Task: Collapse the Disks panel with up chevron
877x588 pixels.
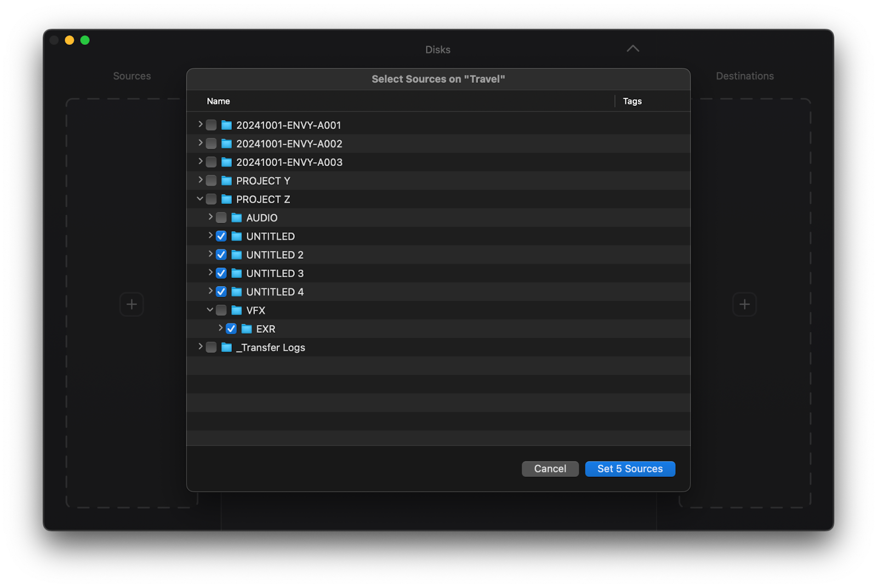Action: (x=633, y=49)
